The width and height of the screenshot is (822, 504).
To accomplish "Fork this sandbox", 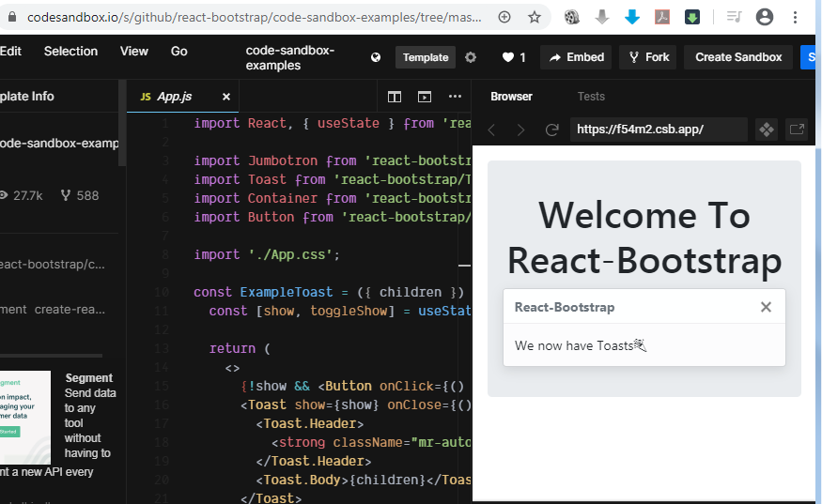I will point(648,57).
